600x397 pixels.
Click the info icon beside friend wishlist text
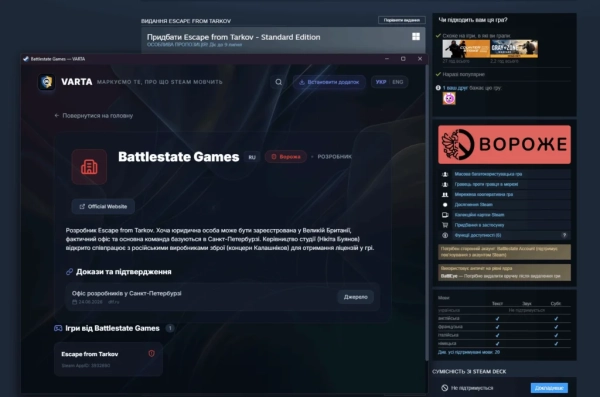pyautogui.click(x=438, y=88)
